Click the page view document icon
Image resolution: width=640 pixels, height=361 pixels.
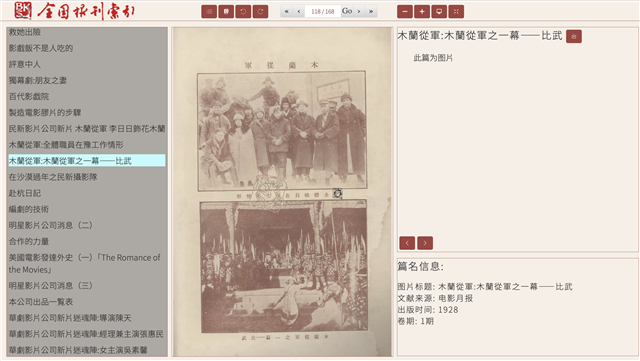click(x=226, y=11)
